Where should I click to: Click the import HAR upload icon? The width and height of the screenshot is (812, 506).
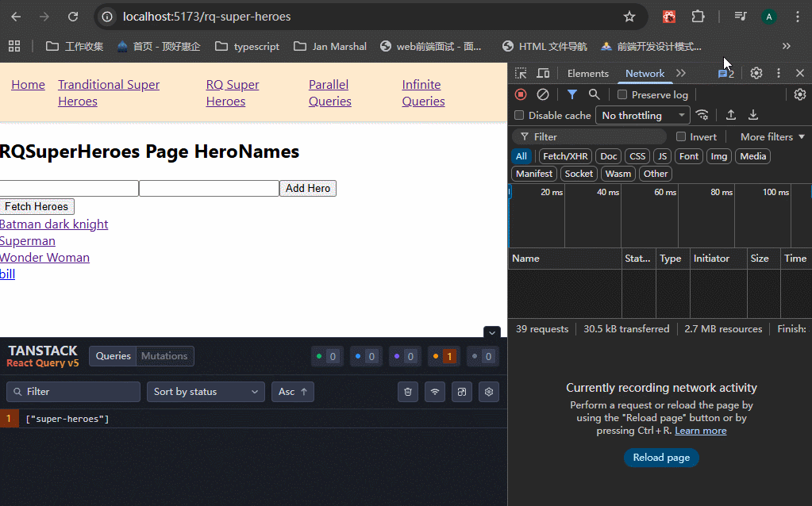click(x=731, y=115)
